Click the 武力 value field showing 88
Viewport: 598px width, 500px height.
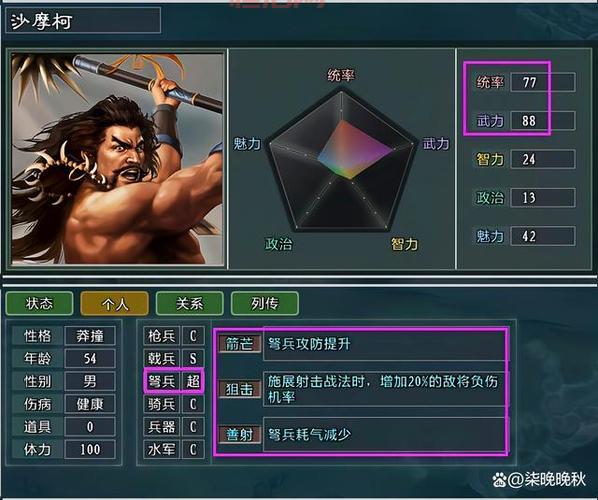(x=543, y=121)
